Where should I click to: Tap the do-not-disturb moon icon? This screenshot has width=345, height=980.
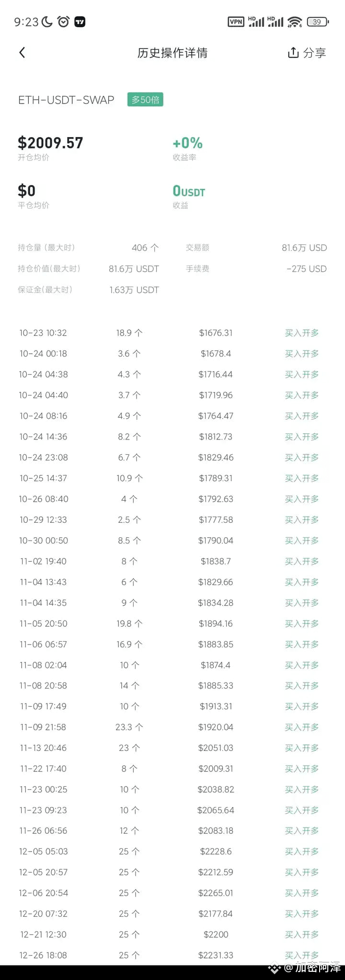point(47,22)
